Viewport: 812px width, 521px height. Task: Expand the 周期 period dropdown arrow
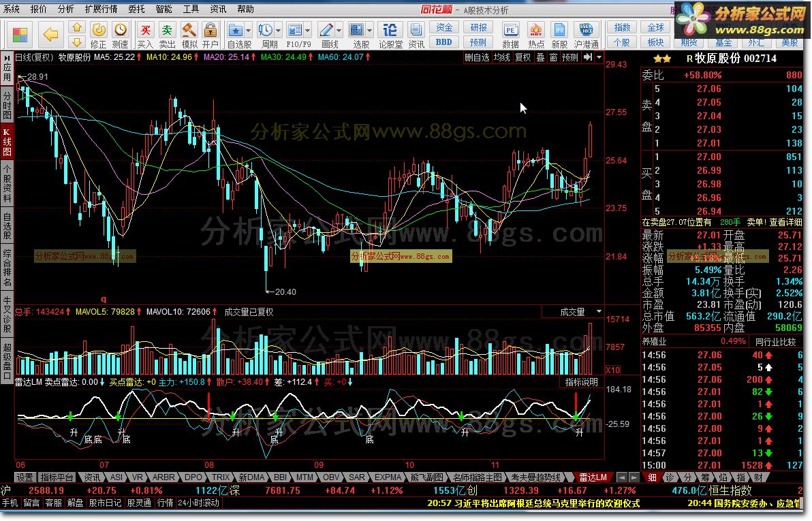tap(279, 30)
